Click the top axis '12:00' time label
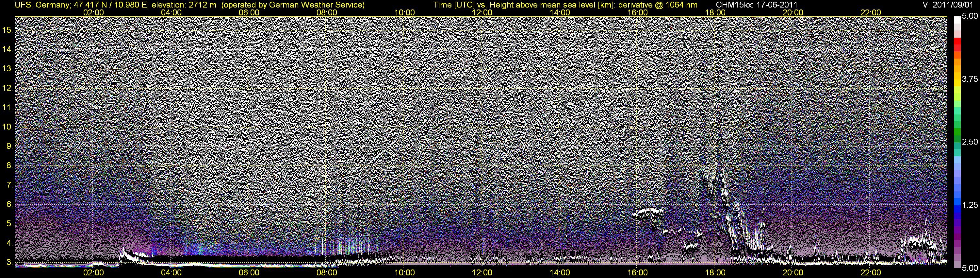 pyautogui.click(x=482, y=12)
